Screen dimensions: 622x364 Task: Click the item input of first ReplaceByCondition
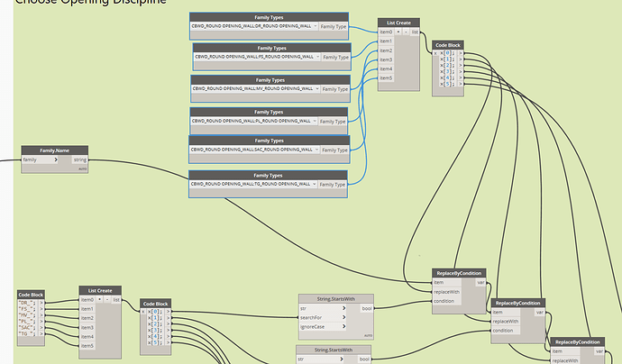447,282
